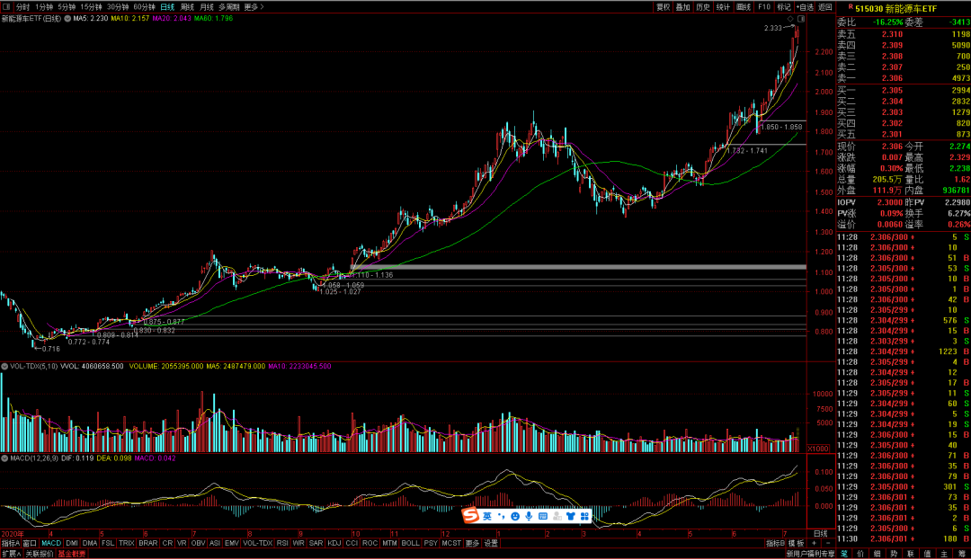Screen dimensions: 971x560
Task: Open the Sogou toolbox grid icon
Action: (x=584, y=516)
